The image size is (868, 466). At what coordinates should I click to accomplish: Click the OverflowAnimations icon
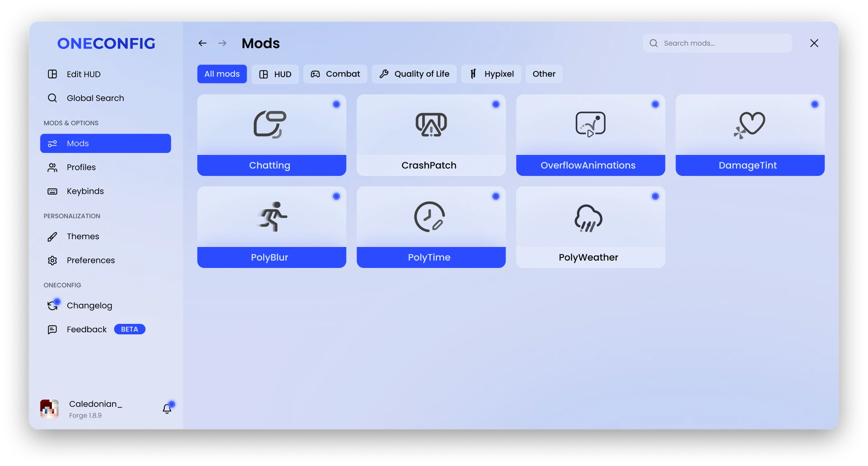click(590, 124)
